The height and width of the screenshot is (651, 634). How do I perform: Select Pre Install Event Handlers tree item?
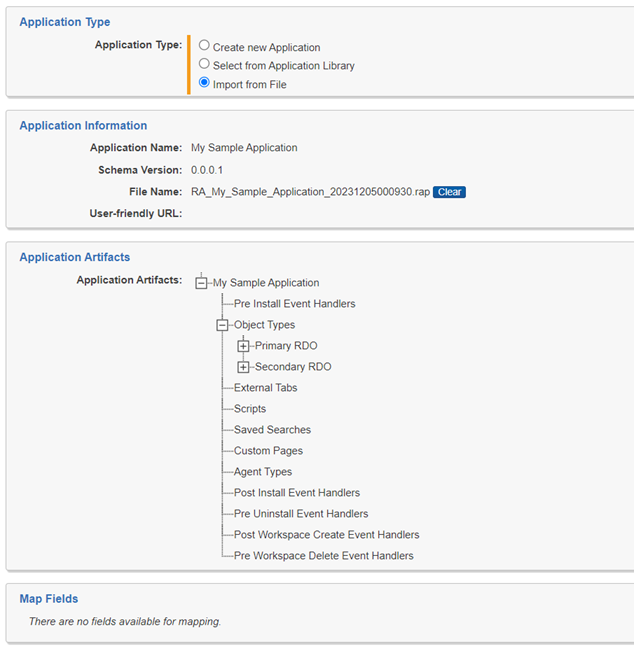294,304
